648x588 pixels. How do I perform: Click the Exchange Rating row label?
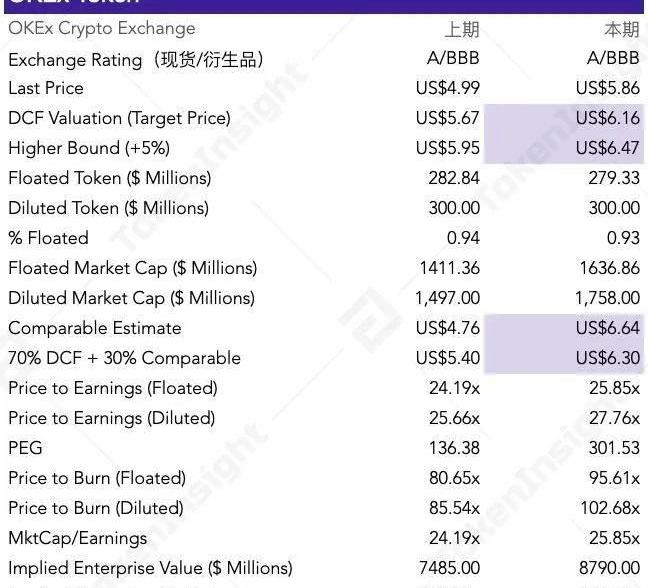click(x=136, y=60)
